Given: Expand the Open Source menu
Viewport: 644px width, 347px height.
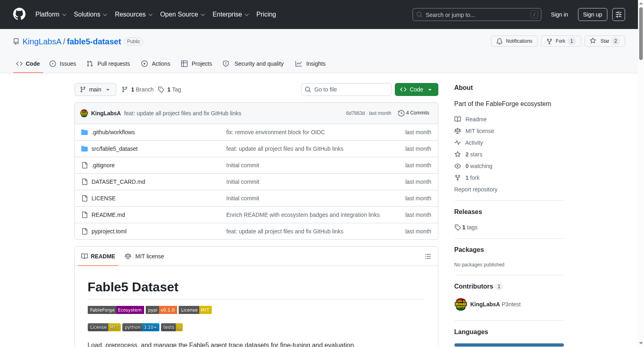Looking at the screenshot, I should 183,15.
